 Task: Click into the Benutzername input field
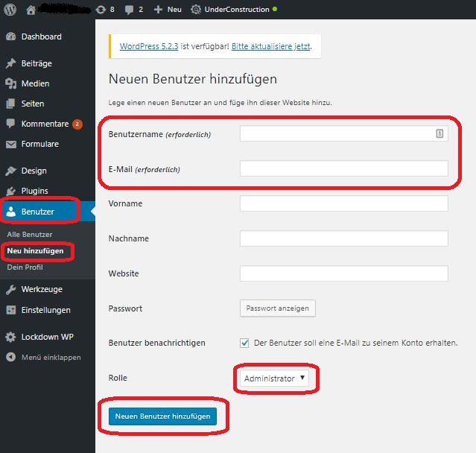[344, 133]
